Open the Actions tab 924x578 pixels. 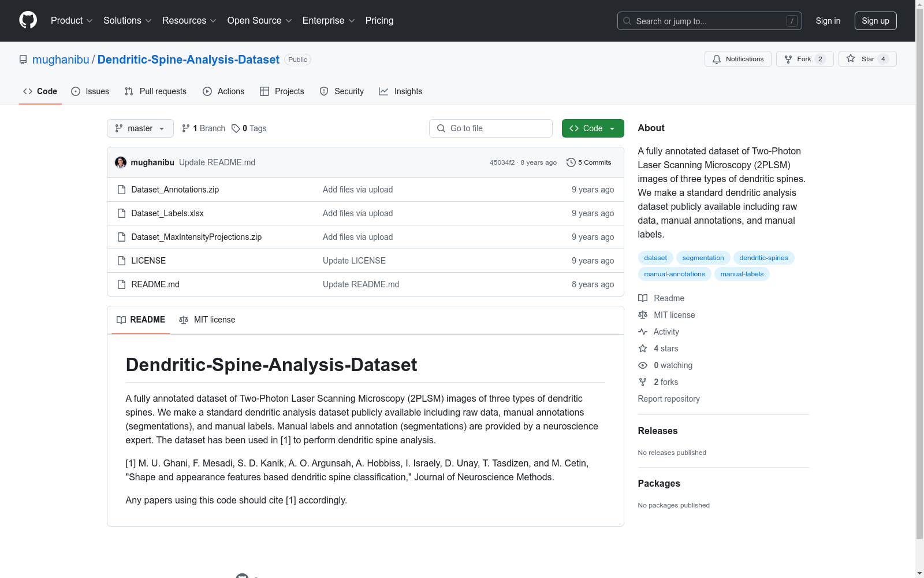click(224, 91)
